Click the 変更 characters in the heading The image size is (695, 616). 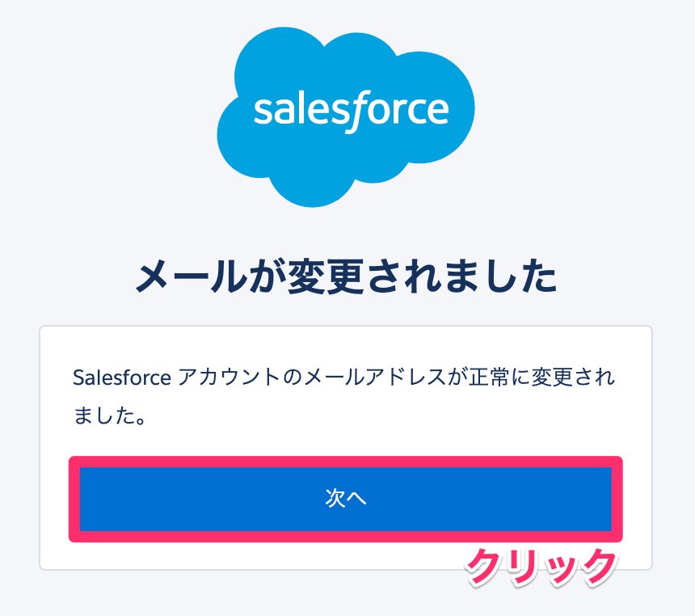pyautogui.click(x=326, y=276)
